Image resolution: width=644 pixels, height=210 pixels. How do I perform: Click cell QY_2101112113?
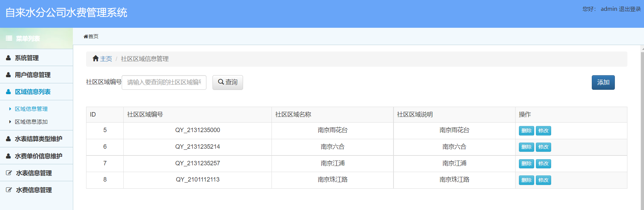click(198, 180)
